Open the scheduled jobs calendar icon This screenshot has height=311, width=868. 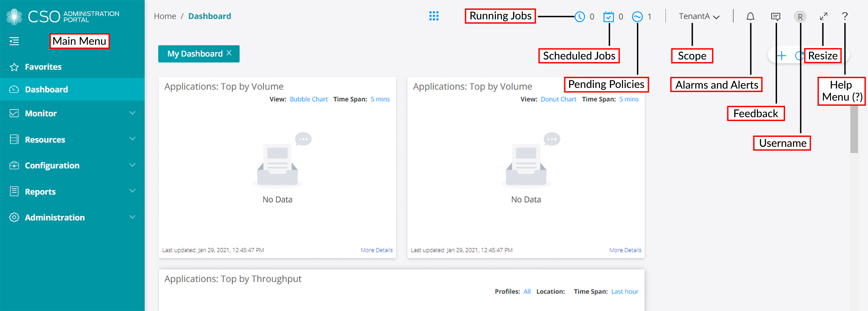tap(608, 16)
